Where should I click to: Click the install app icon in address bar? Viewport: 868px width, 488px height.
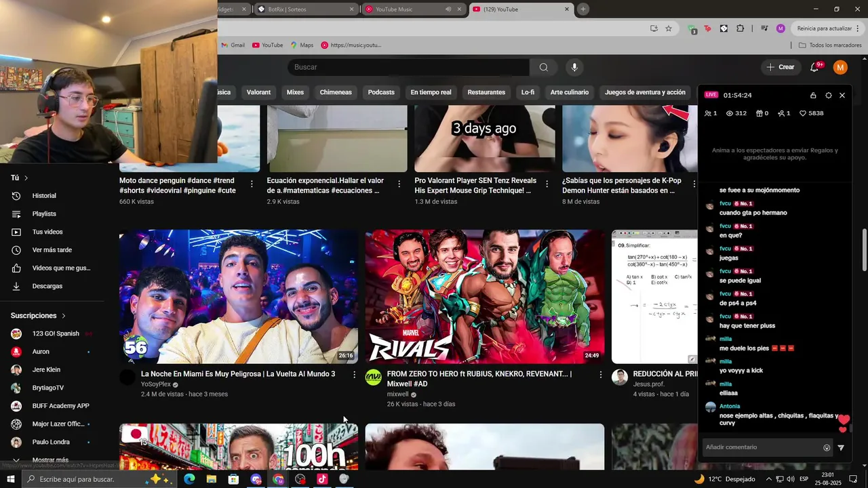[x=654, y=28]
